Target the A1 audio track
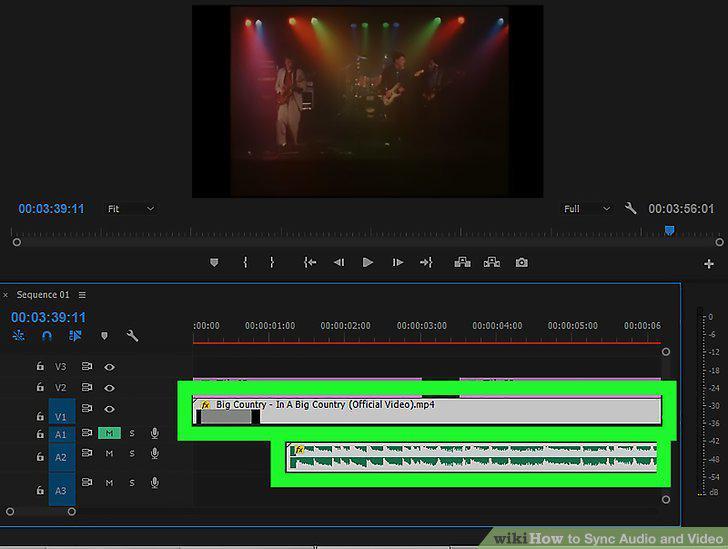Image resolution: width=728 pixels, height=549 pixels. point(62,434)
